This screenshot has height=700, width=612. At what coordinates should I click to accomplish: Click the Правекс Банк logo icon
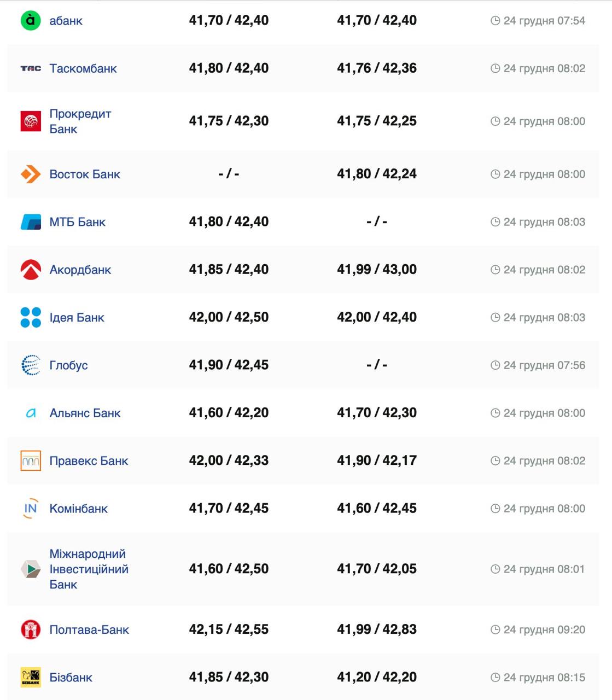pyautogui.click(x=31, y=461)
